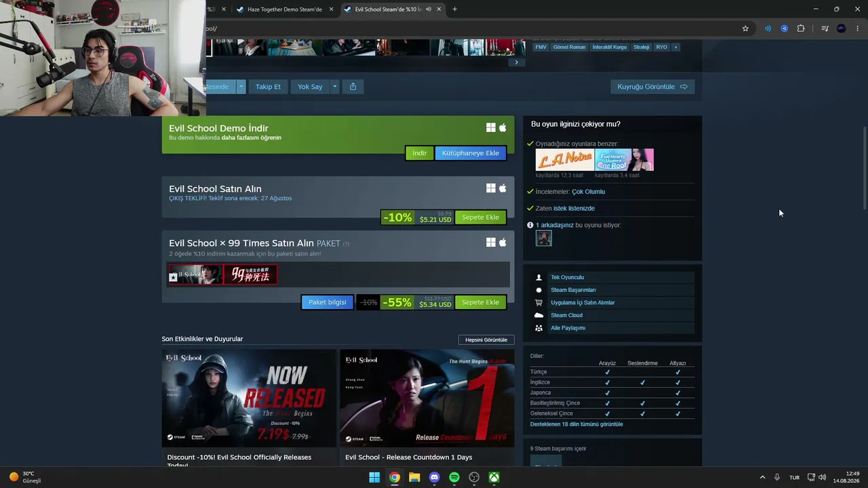Open the L.A. Noire game thumbnail
The image size is (868, 488).
565,160
